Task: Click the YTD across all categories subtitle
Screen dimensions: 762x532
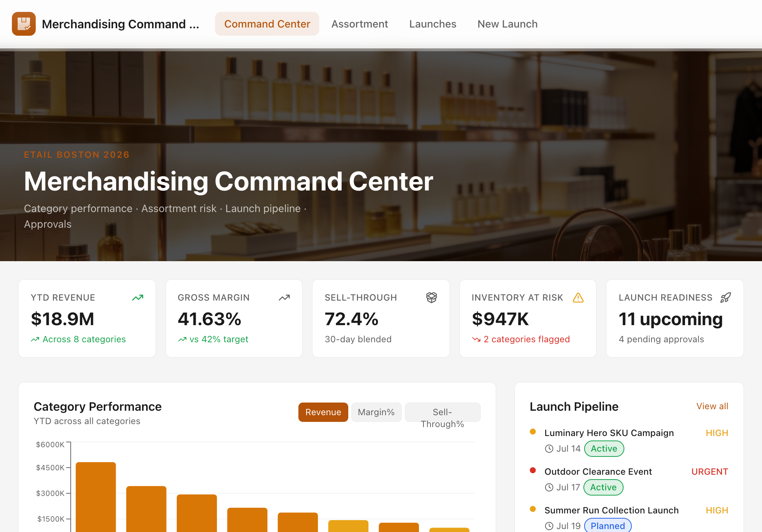Action: (x=87, y=421)
